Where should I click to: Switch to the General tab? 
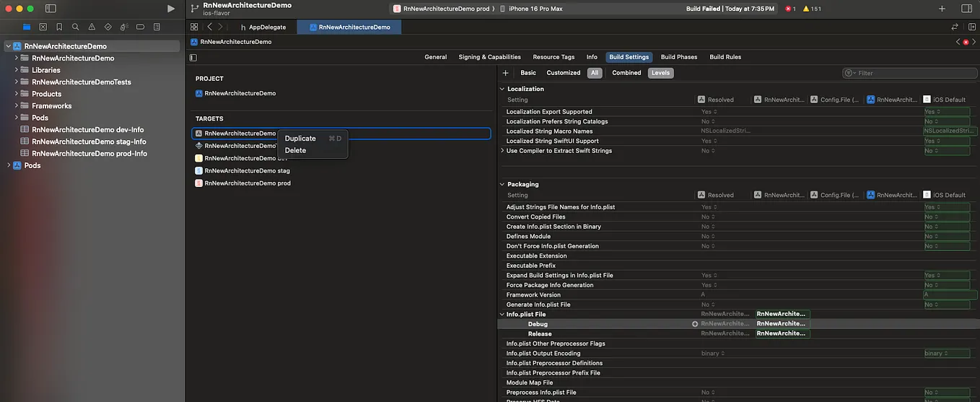coord(435,57)
